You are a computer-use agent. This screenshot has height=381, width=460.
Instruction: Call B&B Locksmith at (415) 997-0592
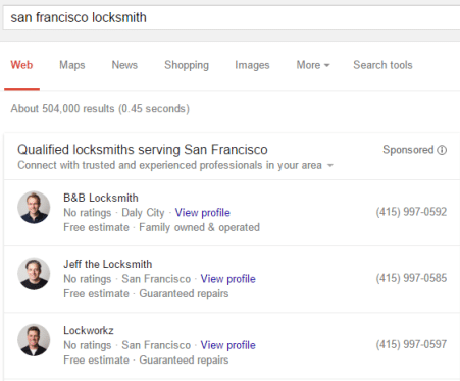411,212
